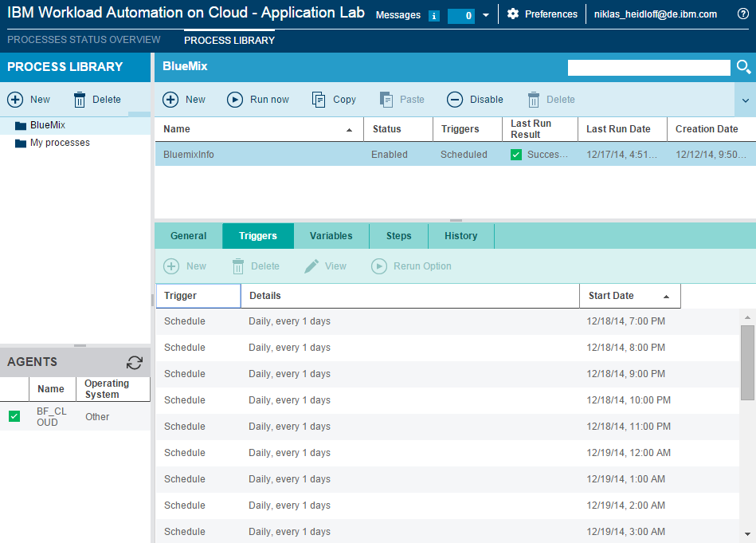Click the New plus icon in BlueMix toolbar
756x543 pixels.
pos(170,100)
